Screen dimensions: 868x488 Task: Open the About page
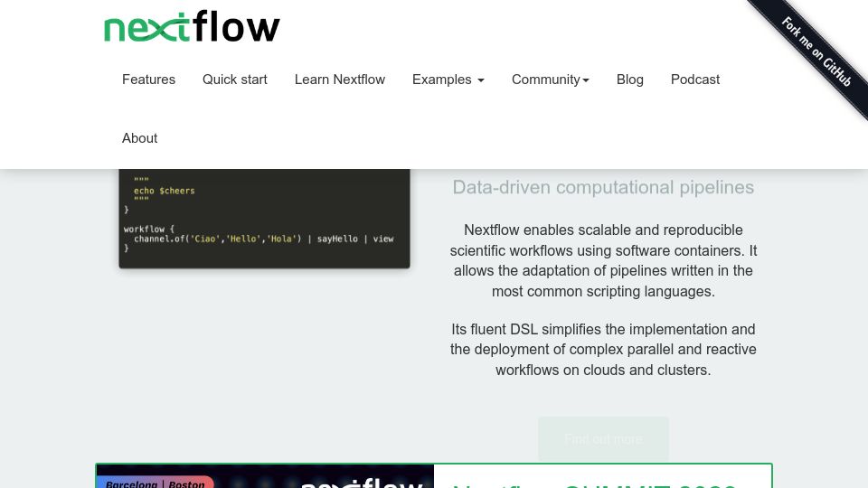[139, 138]
